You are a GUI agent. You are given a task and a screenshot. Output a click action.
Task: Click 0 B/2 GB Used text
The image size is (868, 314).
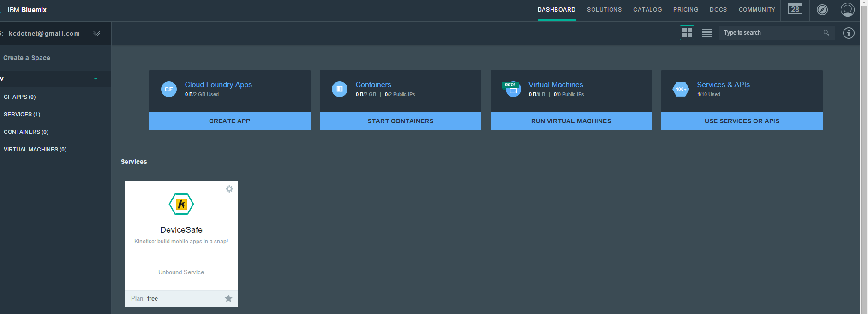(x=202, y=94)
